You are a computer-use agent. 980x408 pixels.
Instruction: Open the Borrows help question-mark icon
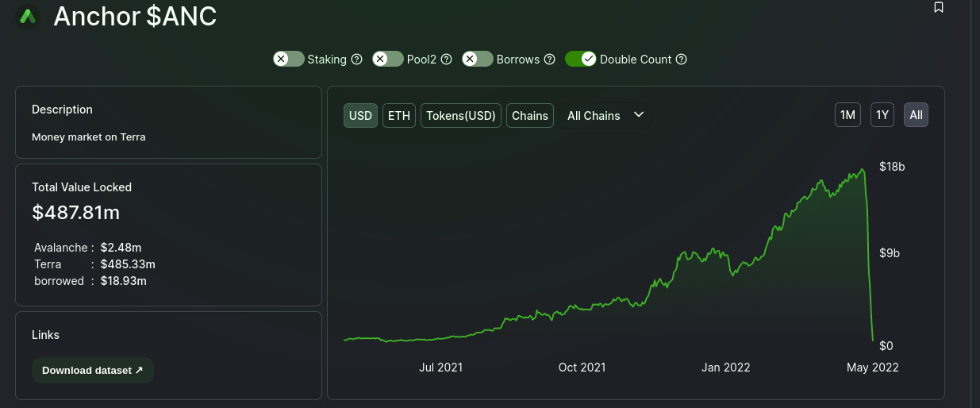pyautogui.click(x=549, y=60)
